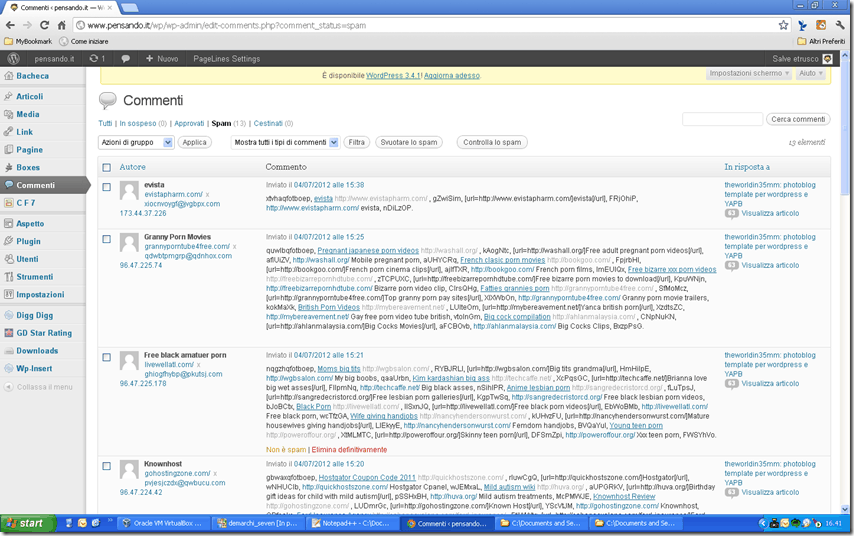Image resolution: width=854 pixels, height=536 pixels.
Task: Open pensando.it site menu
Action: click(54, 59)
